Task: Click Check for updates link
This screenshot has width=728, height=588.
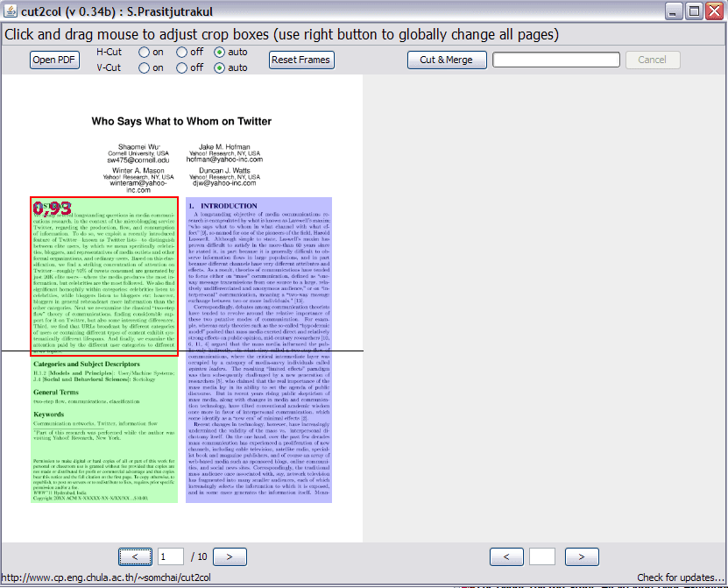Action: 680,577
